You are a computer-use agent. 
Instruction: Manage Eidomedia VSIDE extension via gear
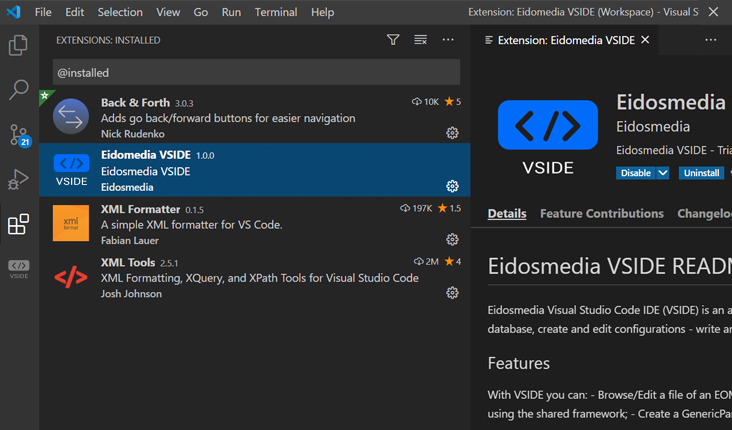(x=452, y=186)
